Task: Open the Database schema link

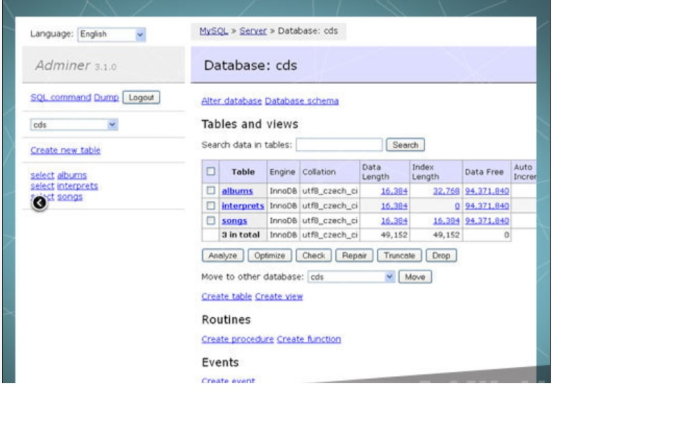Action: click(302, 101)
